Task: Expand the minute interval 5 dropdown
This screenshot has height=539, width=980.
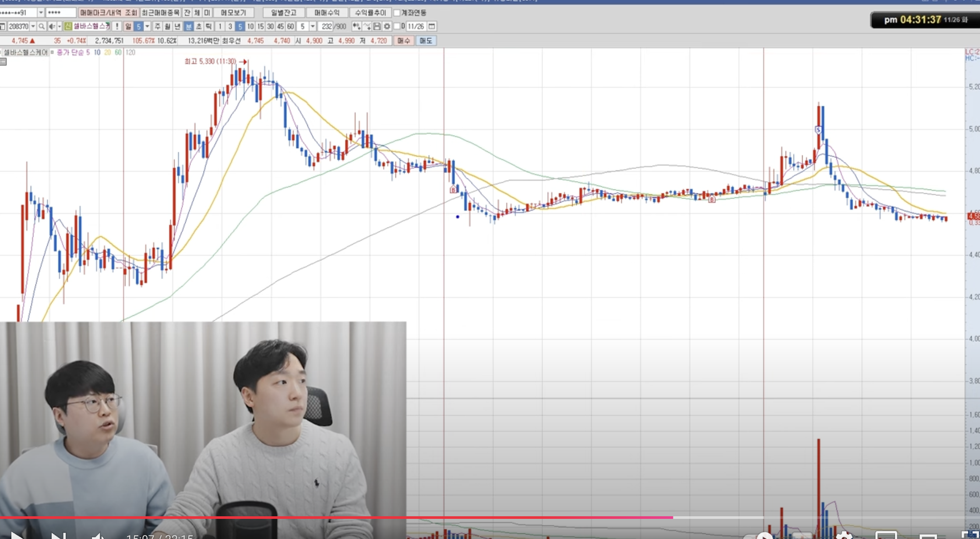Action: pyautogui.click(x=313, y=27)
